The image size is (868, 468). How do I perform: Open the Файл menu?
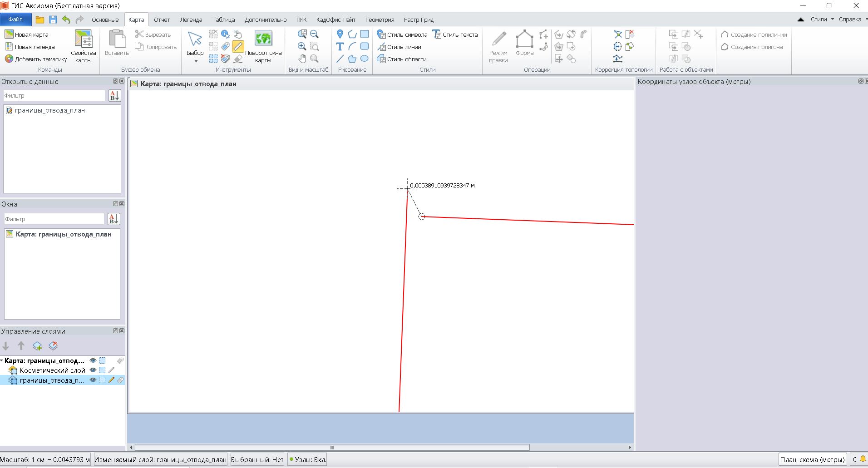(x=15, y=20)
